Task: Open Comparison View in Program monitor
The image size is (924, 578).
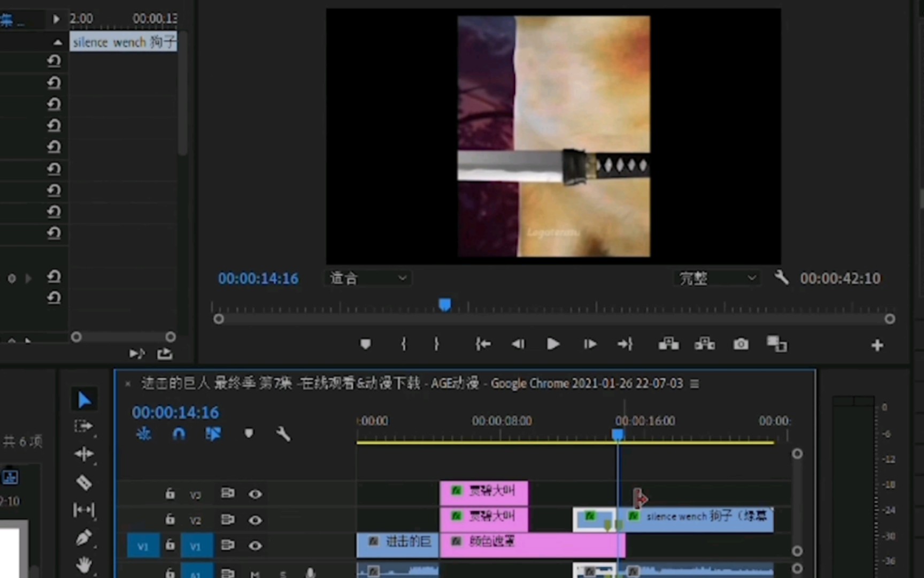Action: tap(776, 344)
